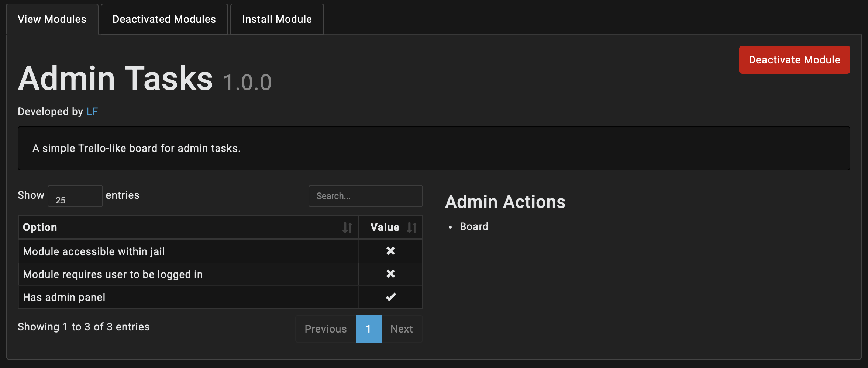
Task: Click the X icon for login requirement row
Action: (x=390, y=274)
